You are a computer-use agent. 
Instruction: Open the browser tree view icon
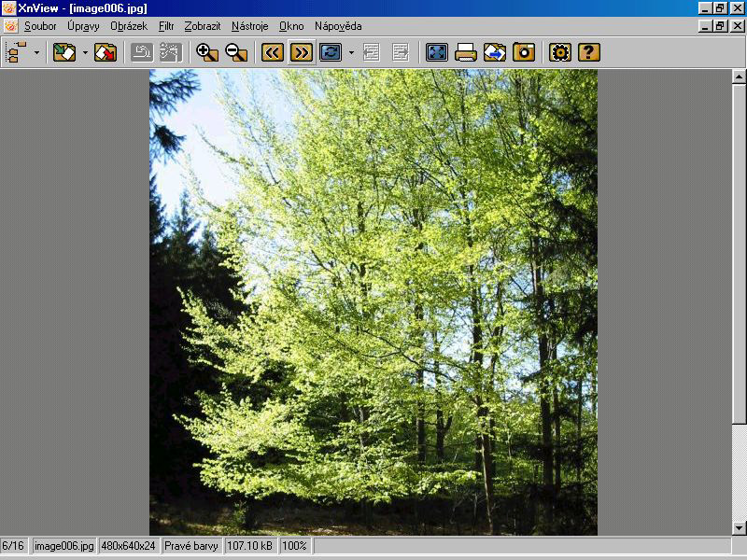point(17,52)
